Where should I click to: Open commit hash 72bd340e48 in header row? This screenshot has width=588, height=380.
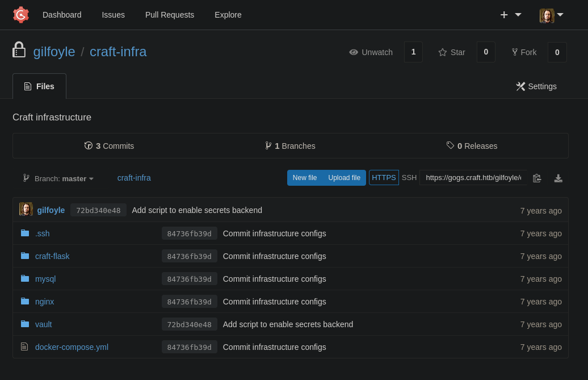click(x=98, y=210)
